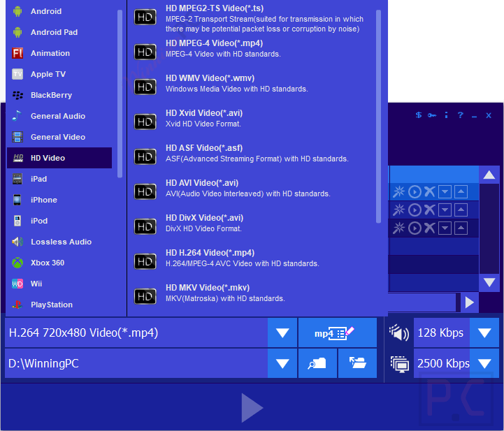
Task: Click the play arrow right of the progress bar
Action: [469, 302]
